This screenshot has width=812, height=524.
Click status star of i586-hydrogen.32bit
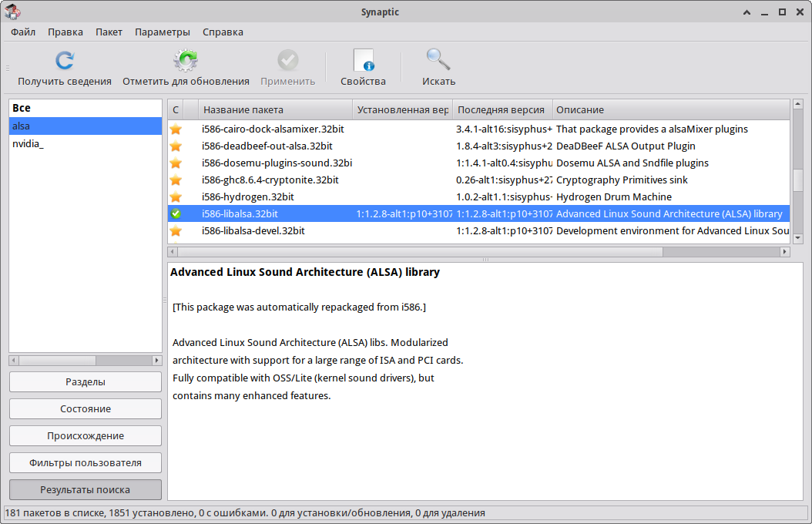(x=176, y=196)
